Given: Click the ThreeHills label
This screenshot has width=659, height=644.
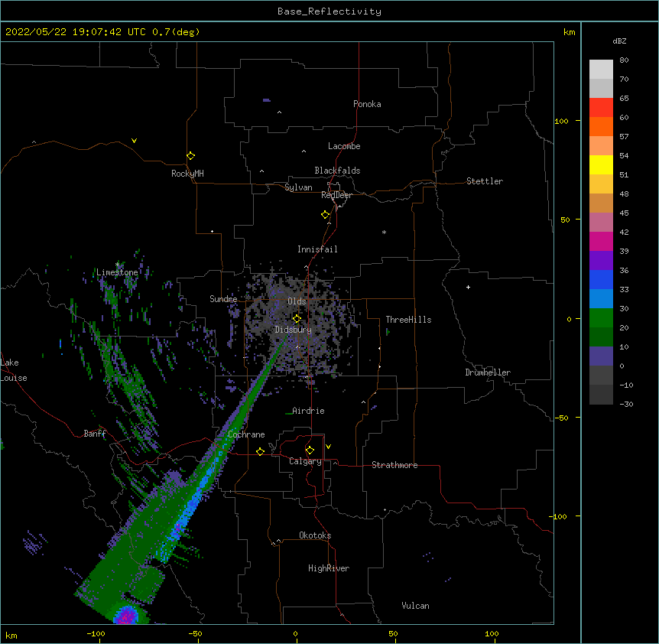Looking at the screenshot, I should 408,320.
